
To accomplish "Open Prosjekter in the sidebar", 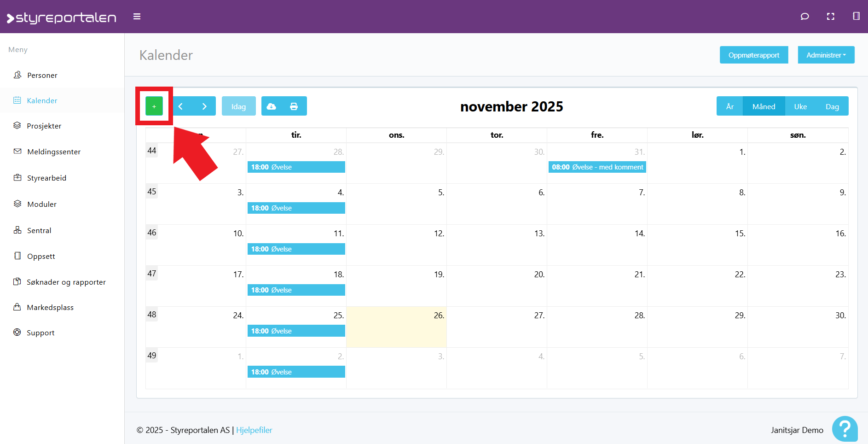I will tap(44, 126).
